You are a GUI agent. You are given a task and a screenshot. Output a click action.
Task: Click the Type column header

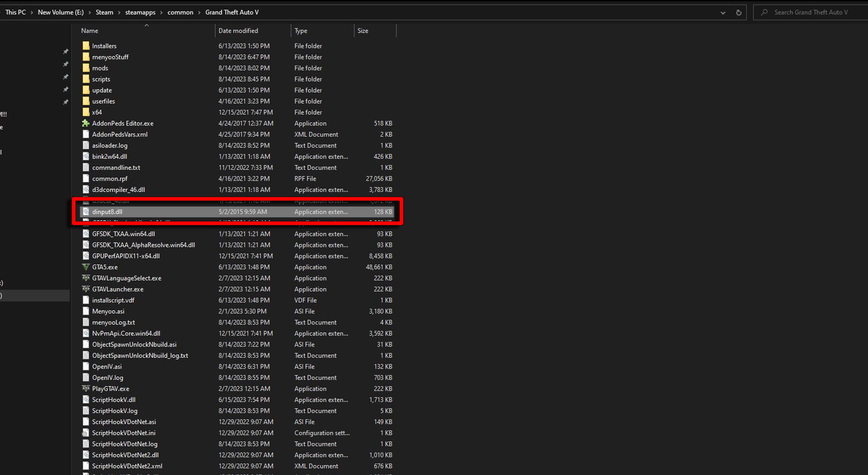301,31
